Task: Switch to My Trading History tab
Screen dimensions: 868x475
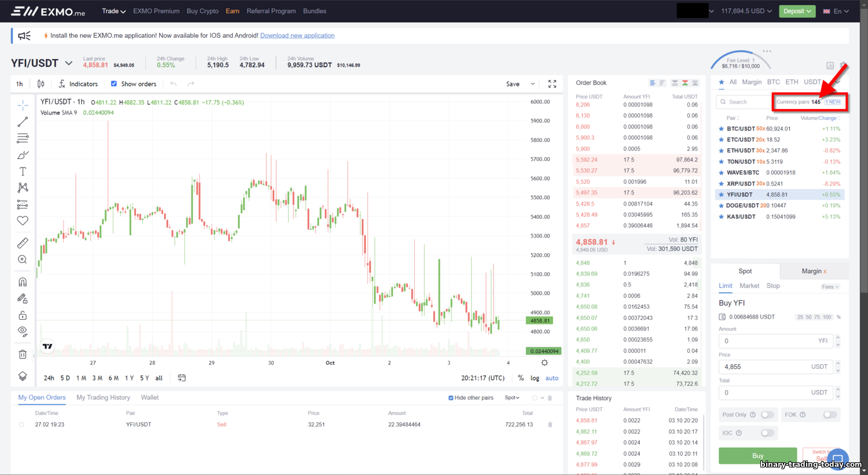Action: click(103, 397)
